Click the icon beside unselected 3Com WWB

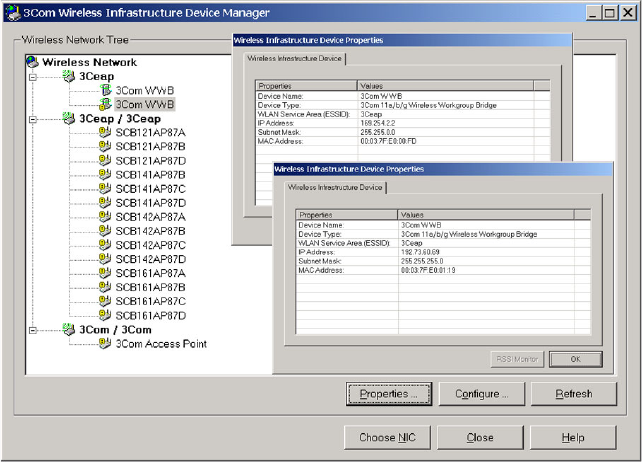(106, 90)
